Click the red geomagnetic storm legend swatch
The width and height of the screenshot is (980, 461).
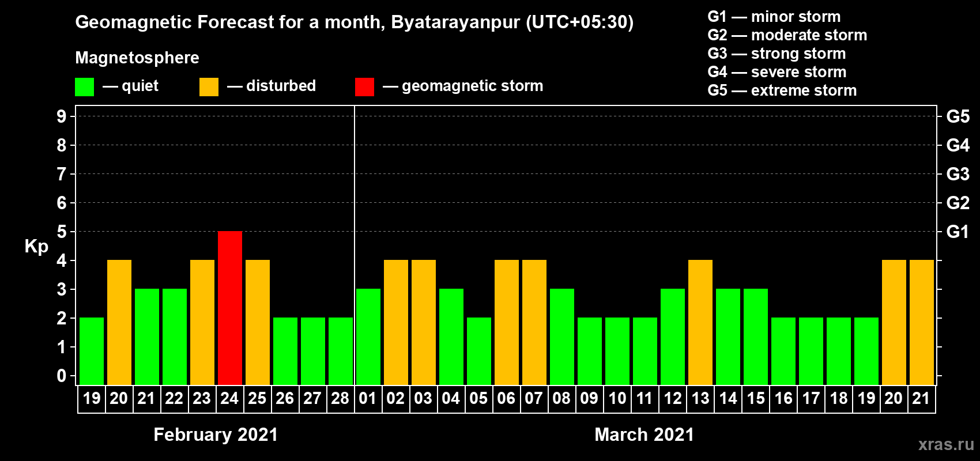tap(364, 87)
